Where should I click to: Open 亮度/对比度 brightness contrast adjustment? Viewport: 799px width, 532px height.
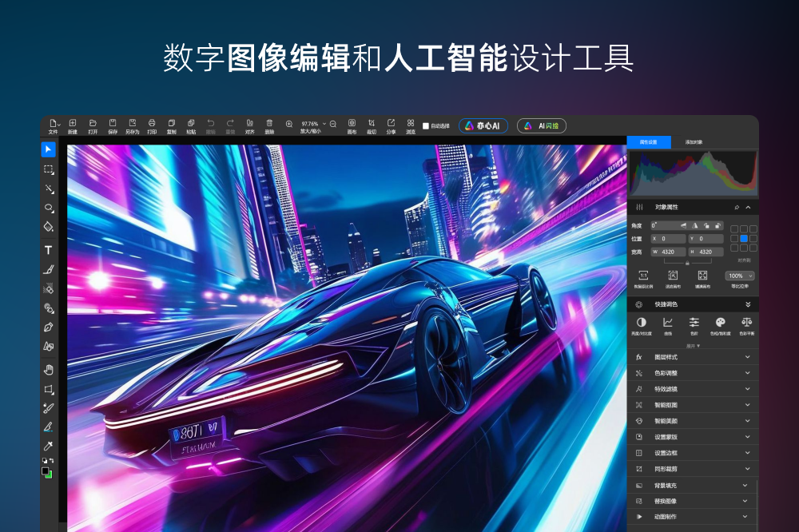coord(641,324)
